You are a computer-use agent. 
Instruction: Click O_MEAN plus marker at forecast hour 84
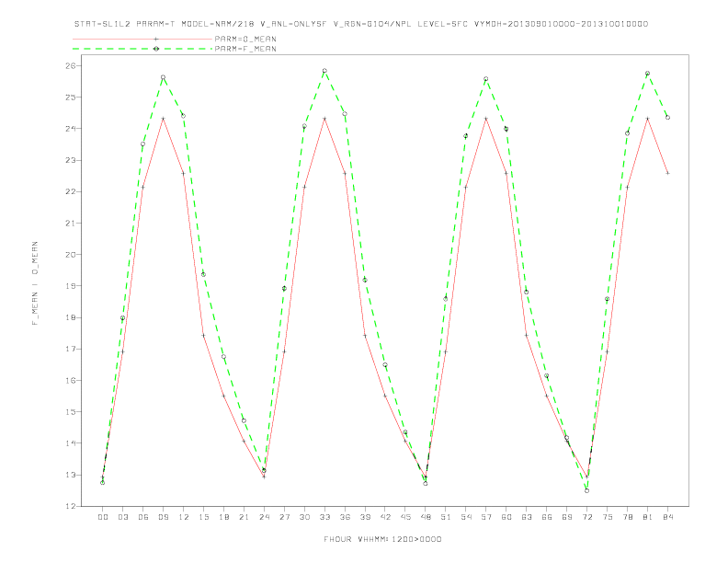point(667,173)
